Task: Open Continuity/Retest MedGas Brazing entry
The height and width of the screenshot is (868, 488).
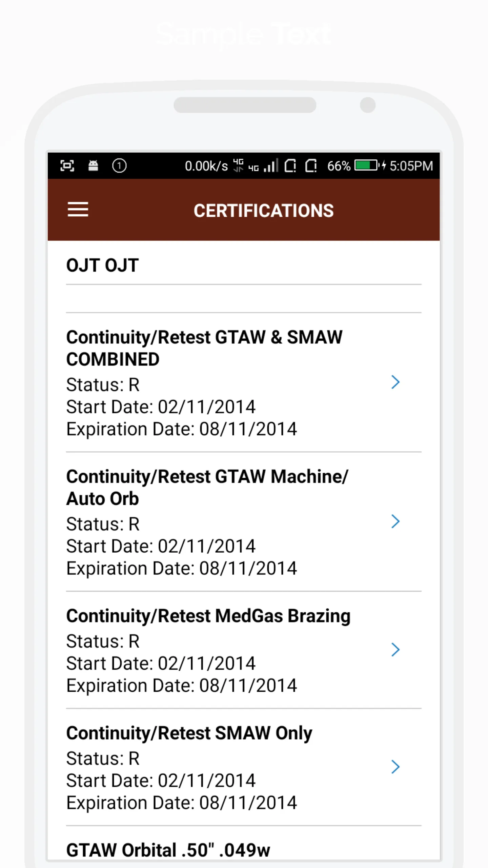Action: [x=244, y=650]
